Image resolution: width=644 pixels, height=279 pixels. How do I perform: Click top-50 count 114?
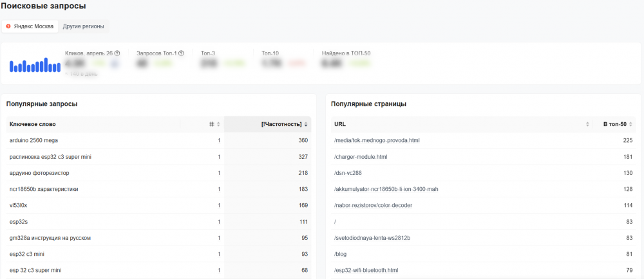(x=628, y=205)
